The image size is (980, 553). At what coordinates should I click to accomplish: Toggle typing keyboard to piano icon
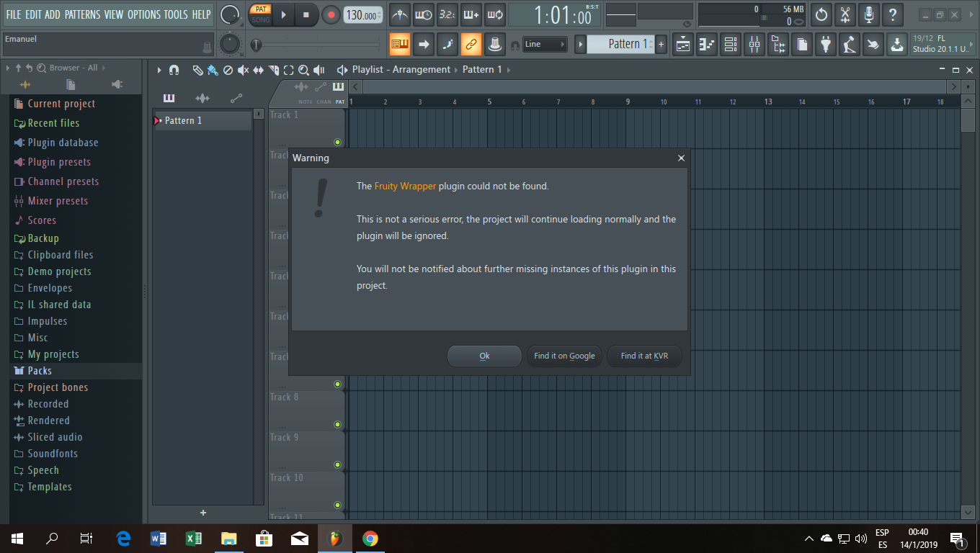click(400, 44)
